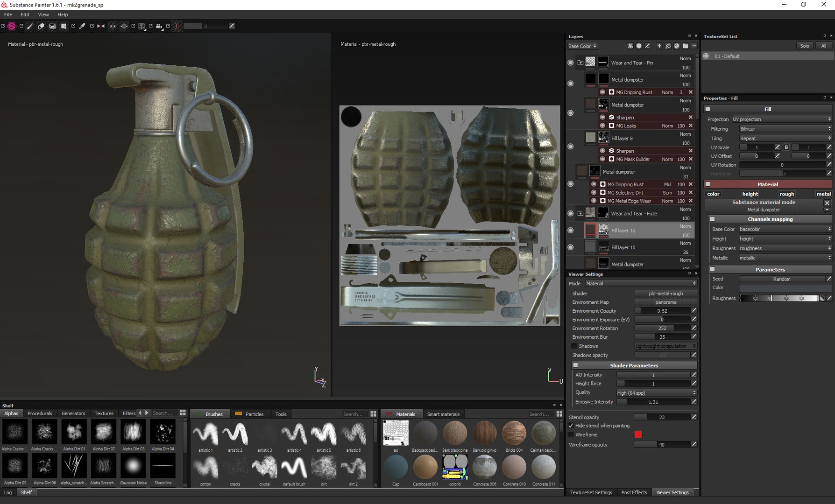Toggle the rough material channel button
Screen dimensions: 835x504
coord(786,194)
